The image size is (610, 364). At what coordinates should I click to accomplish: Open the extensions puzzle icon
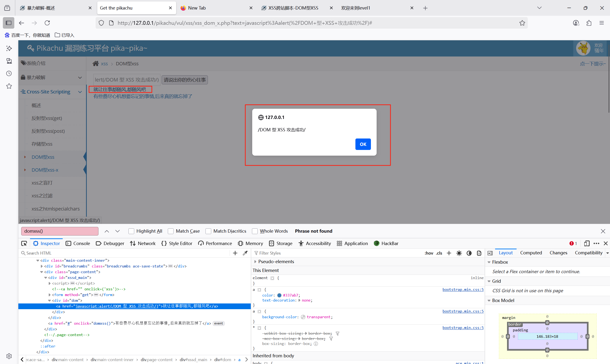point(589,23)
